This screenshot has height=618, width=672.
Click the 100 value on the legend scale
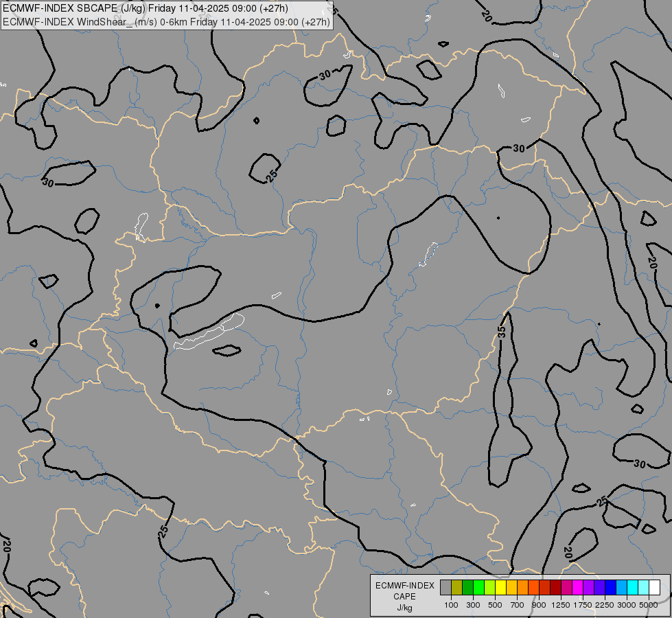pyautogui.click(x=451, y=605)
